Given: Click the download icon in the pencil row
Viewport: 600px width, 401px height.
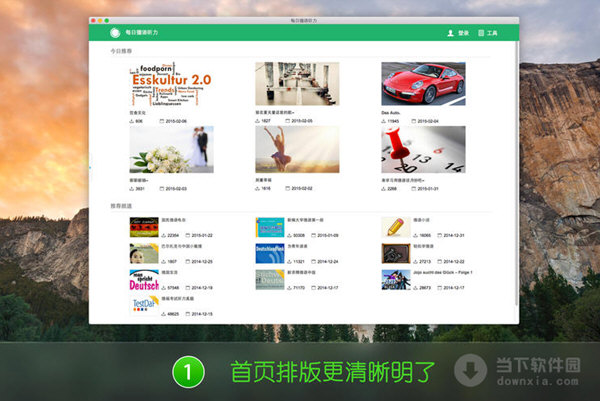Looking at the screenshot, I should pyautogui.click(x=416, y=235).
